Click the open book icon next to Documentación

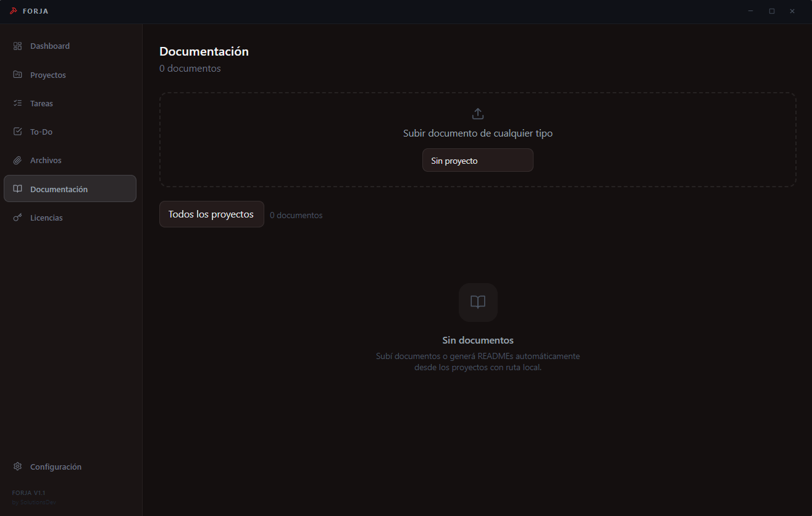tap(17, 188)
